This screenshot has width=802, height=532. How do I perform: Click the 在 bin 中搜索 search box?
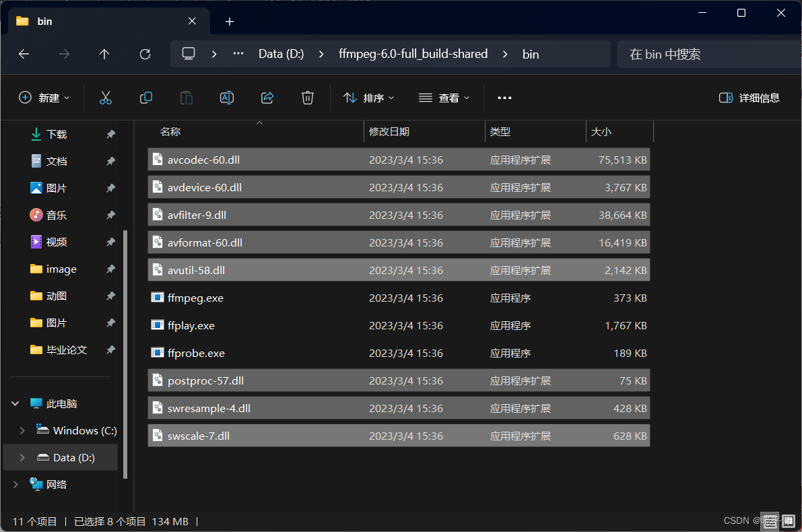coord(710,55)
